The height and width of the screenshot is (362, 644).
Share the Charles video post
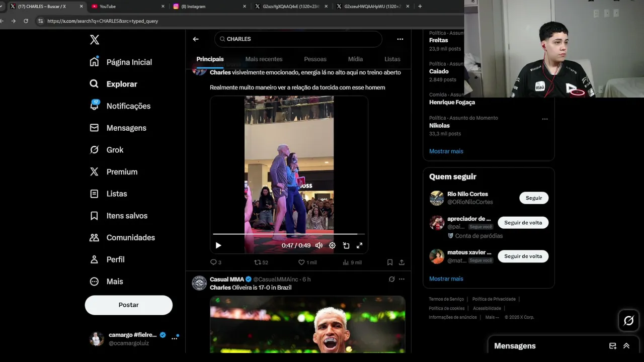coord(401,262)
